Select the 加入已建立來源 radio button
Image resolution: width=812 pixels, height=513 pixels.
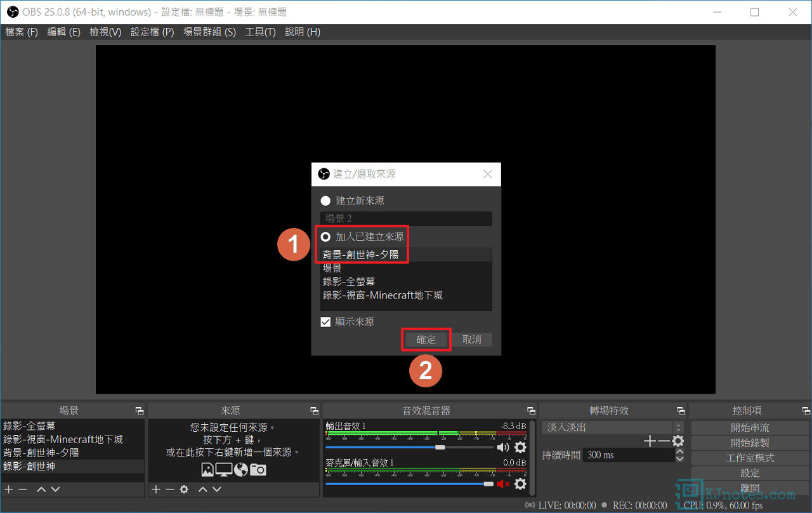(325, 237)
